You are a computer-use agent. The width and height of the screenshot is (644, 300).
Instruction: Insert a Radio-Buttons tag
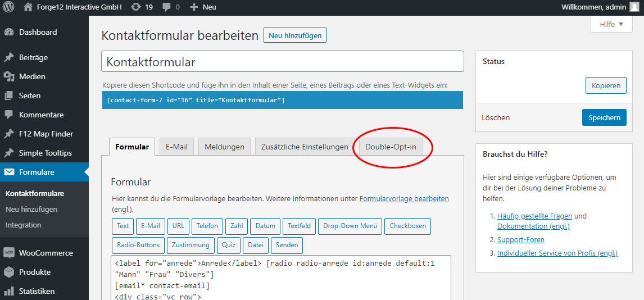tap(138, 246)
